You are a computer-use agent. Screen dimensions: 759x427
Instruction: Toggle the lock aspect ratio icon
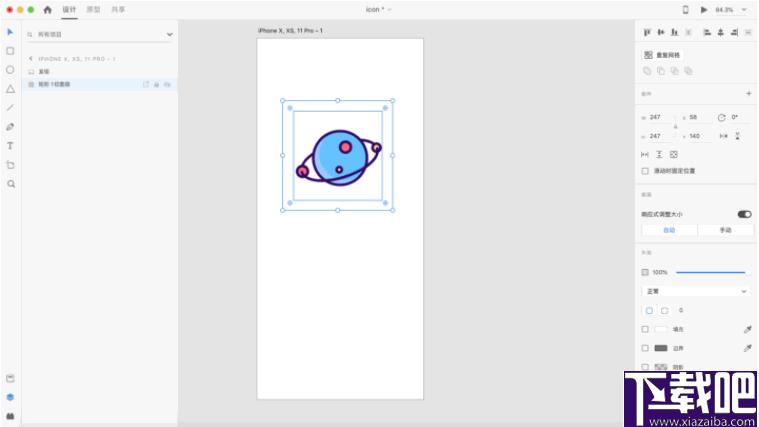click(676, 127)
